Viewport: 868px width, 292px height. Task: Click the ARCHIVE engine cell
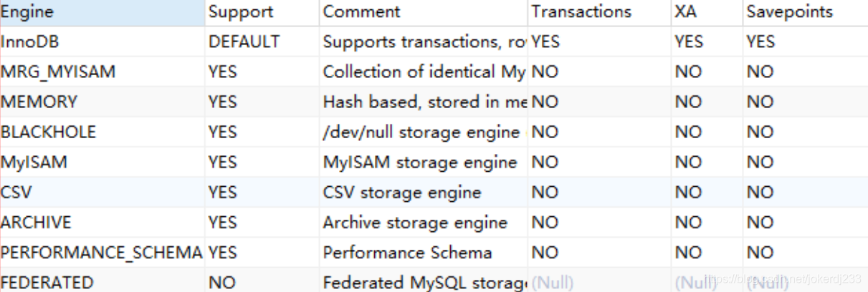102,223
